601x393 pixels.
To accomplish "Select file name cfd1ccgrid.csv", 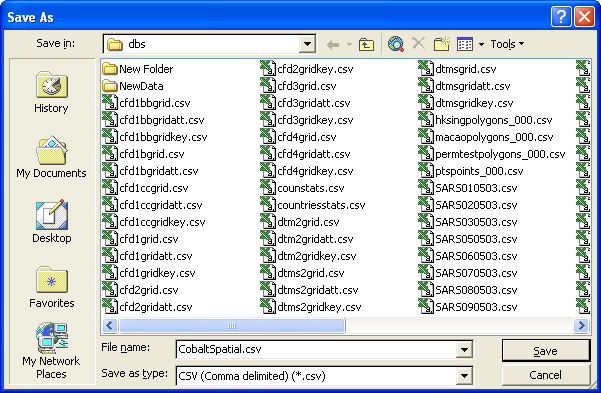I will [154, 188].
